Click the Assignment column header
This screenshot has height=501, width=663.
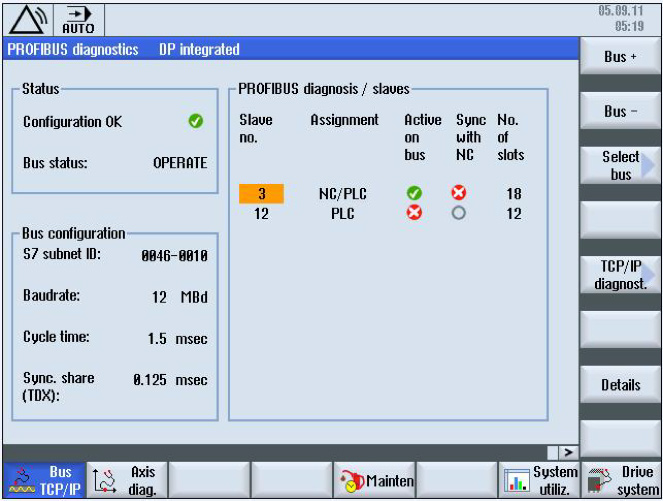tap(345, 120)
